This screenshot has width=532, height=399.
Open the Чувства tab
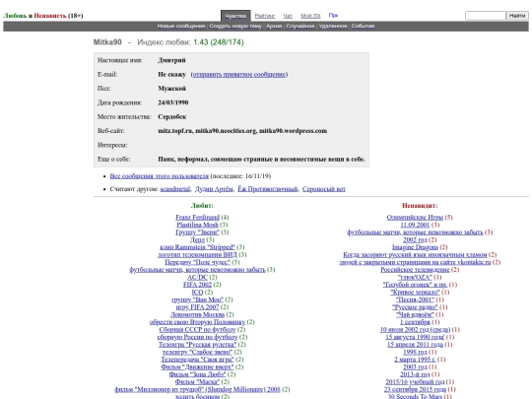pos(235,16)
